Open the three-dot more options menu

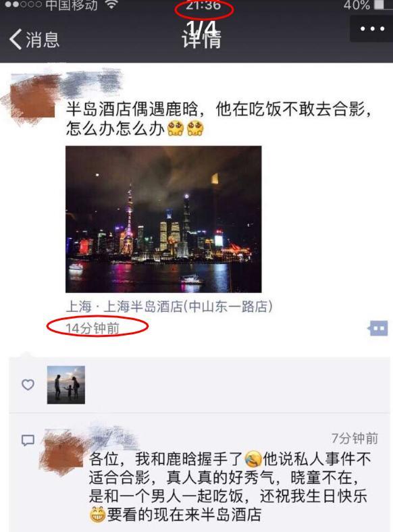[372, 29]
